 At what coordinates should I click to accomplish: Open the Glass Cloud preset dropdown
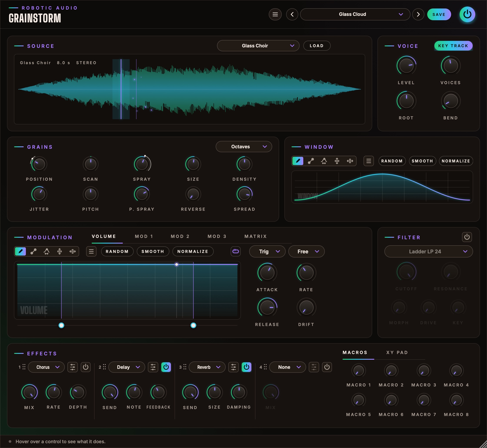355,14
